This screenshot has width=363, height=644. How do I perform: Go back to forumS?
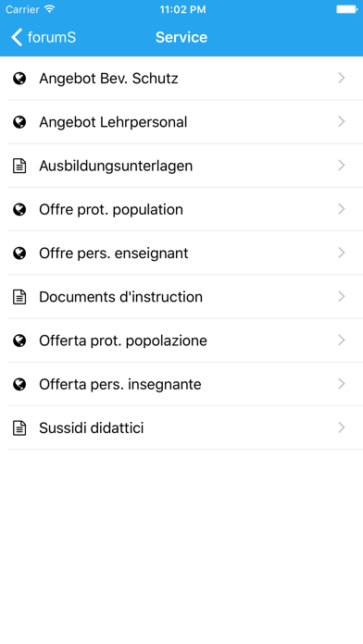click(44, 37)
